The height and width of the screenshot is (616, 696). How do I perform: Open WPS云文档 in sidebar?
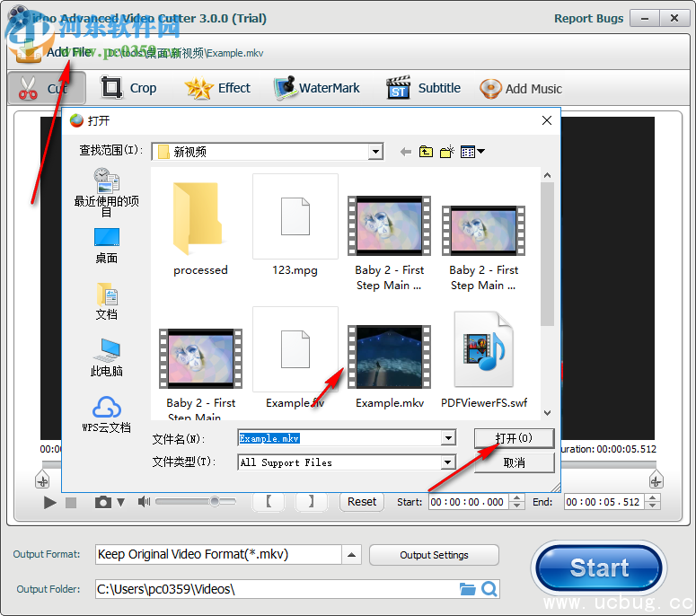coord(107,415)
